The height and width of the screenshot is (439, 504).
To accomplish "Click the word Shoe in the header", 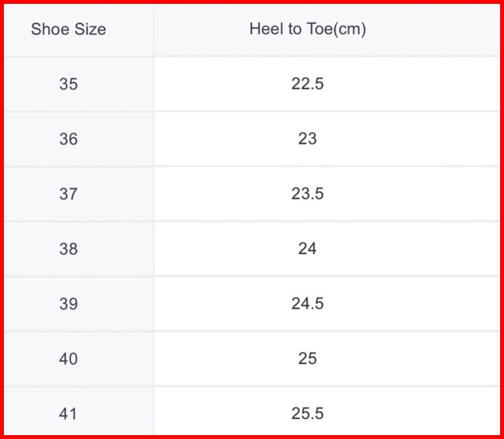I will 49,30.
